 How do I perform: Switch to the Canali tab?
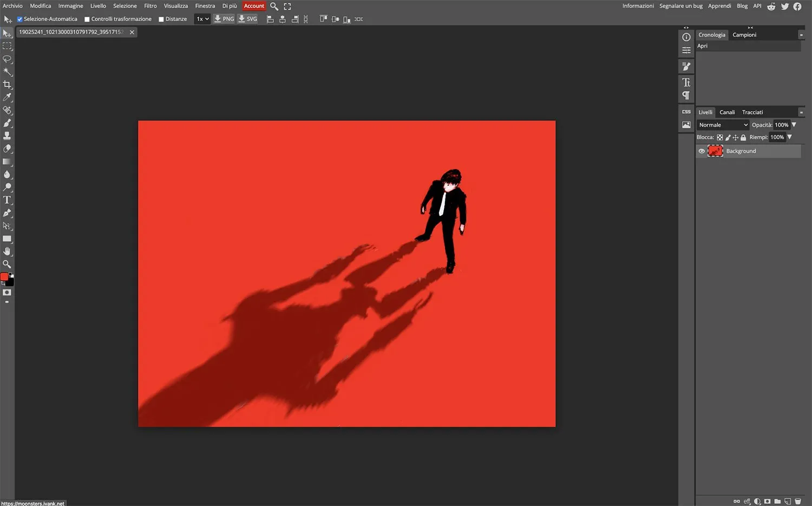pos(727,112)
